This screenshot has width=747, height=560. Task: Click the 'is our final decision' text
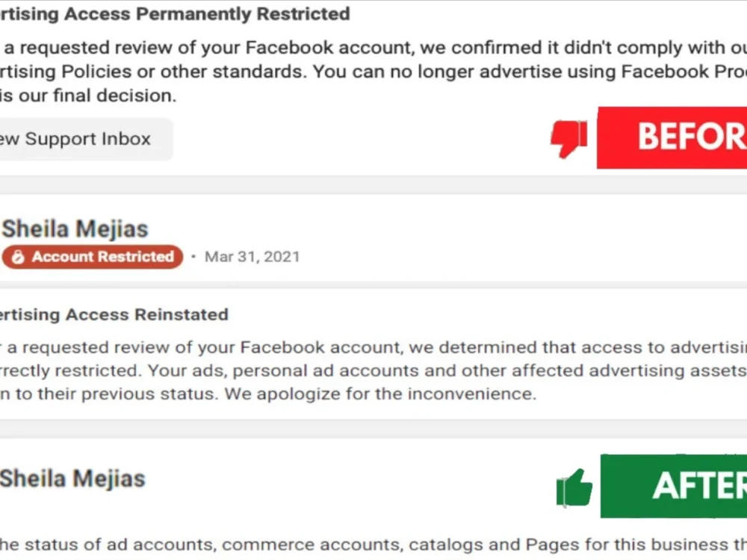pyautogui.click(x=88, y=96)
